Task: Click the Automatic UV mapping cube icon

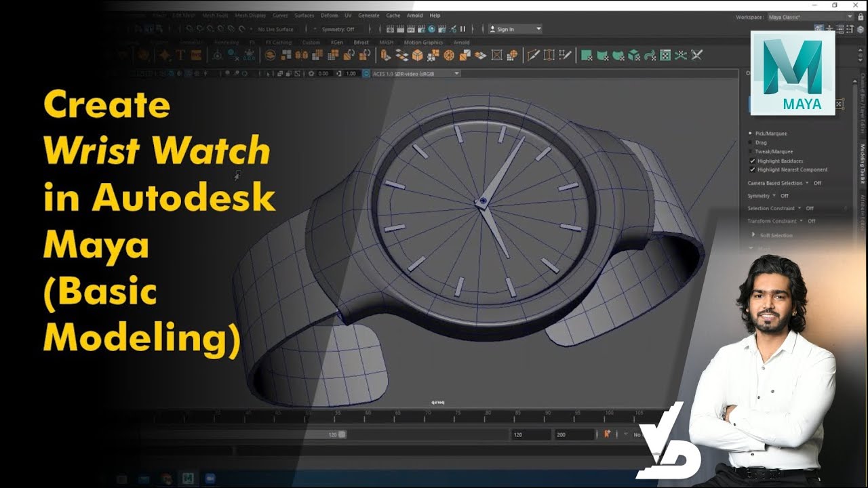Action: 635,55
